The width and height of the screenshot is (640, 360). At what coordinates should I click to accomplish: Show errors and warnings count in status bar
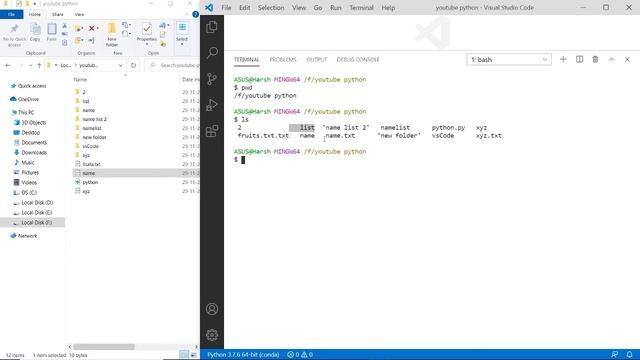[300, 355]
